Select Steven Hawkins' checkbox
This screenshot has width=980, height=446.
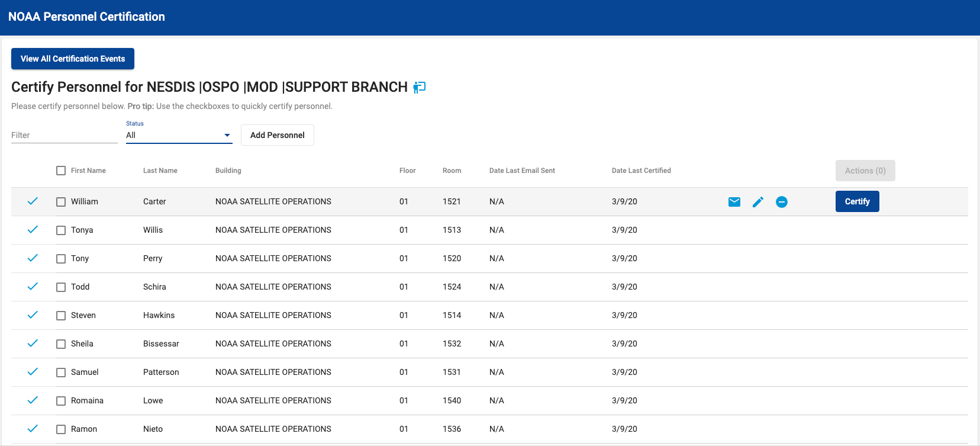tap(61, 316)
